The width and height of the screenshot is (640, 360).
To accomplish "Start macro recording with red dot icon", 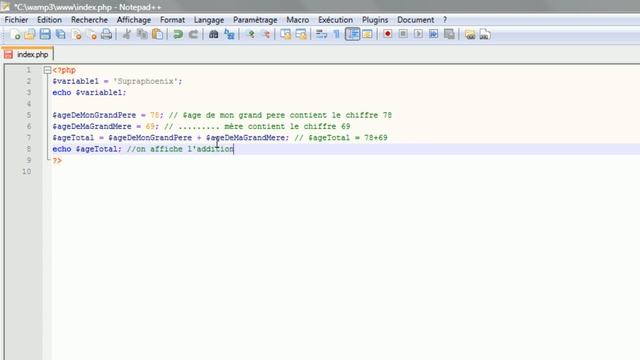I will coord(388,34).
